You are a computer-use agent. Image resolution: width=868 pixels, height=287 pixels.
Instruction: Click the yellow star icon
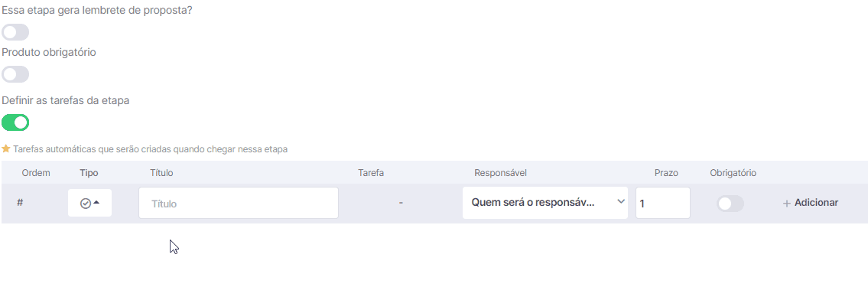point(6,149)
